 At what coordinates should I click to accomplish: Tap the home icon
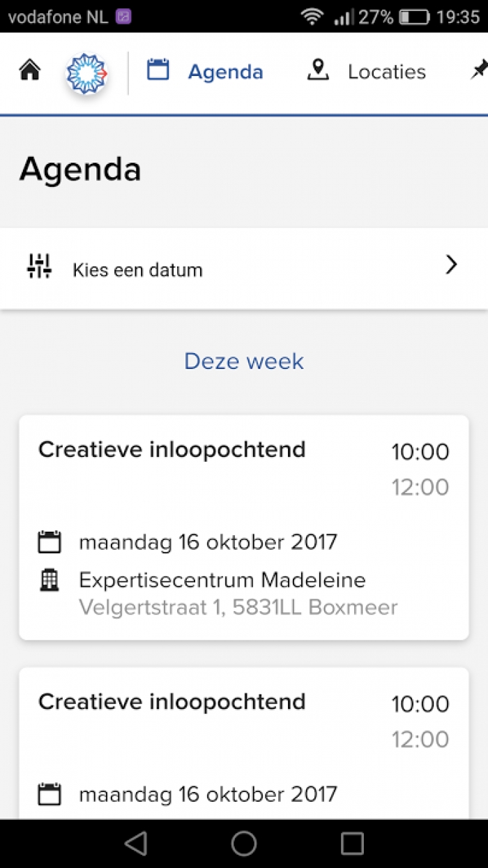(30, 71)
